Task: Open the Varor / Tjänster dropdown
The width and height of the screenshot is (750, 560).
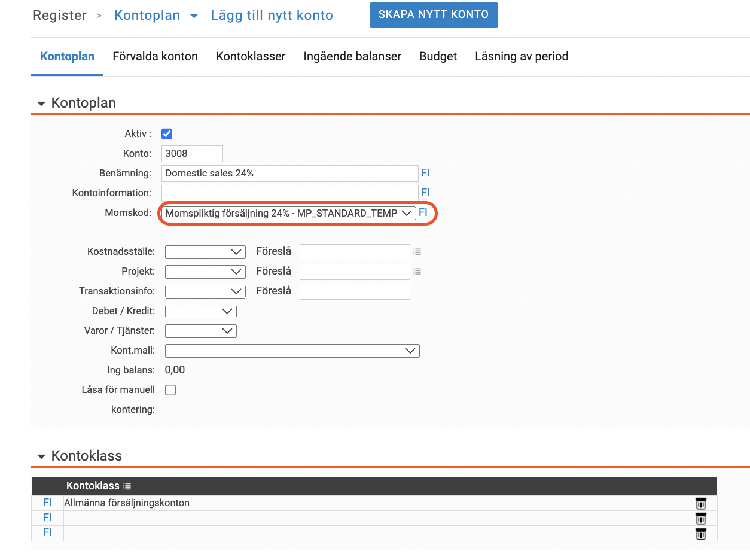Action: click(201, 331)
